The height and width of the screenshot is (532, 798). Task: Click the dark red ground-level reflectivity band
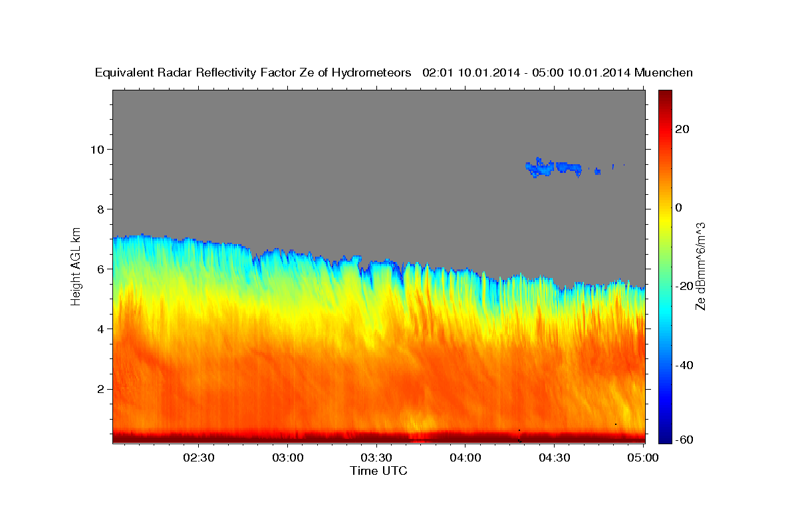tap(378, 437)
